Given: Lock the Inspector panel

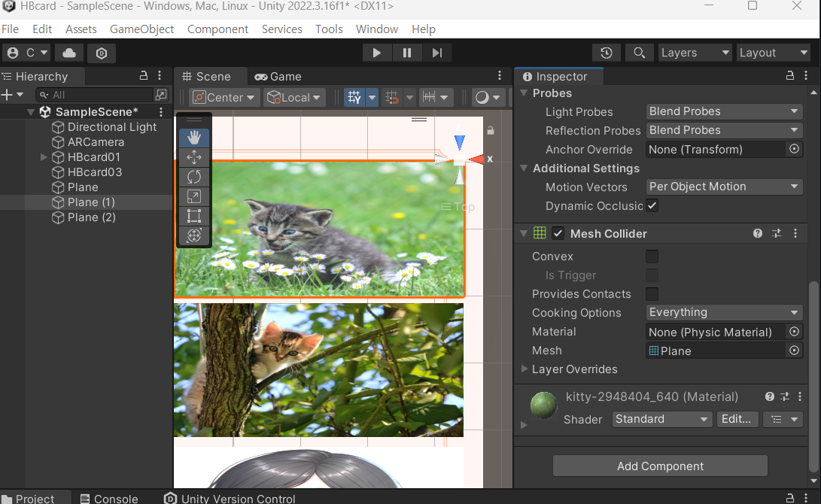Looking at the screenshot, I should 790,76.
